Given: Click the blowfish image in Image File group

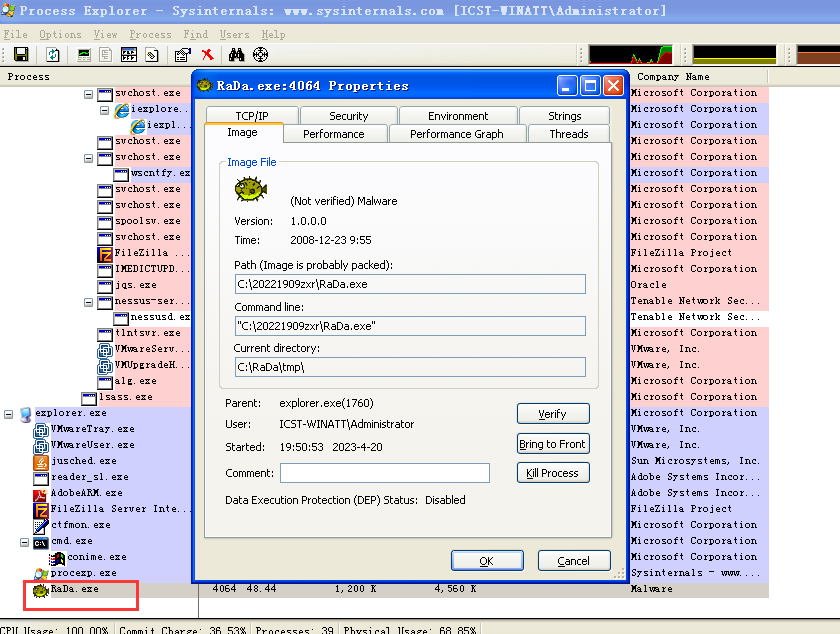Looking at the screenshot, I should (251, 190).
